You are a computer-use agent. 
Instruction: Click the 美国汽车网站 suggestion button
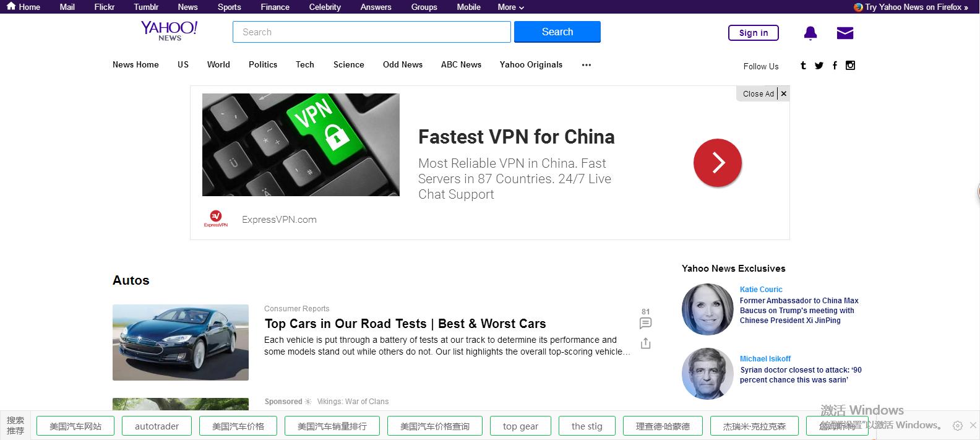point(75,426)
